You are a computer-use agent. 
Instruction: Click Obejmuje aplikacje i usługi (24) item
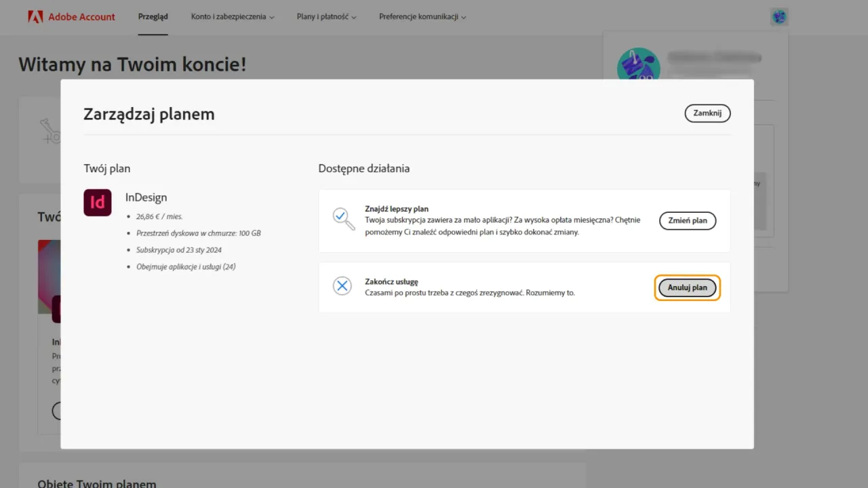[186, 266]
